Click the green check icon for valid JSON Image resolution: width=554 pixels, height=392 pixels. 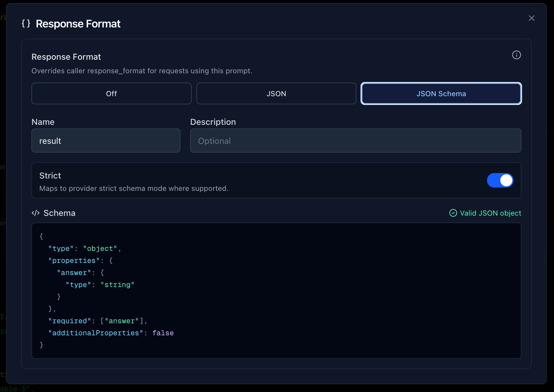[x=453, y=213]
